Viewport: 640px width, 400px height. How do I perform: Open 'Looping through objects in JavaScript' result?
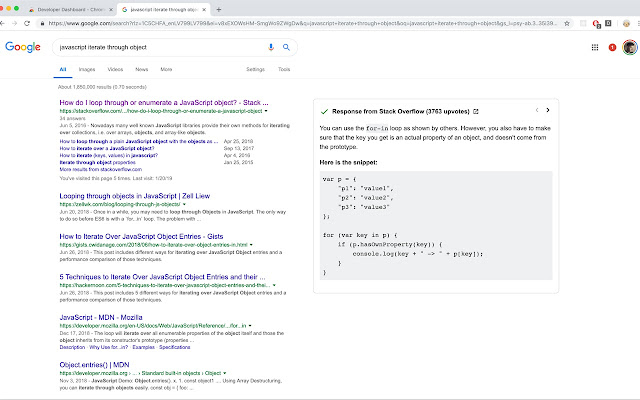tap(135, 196)
